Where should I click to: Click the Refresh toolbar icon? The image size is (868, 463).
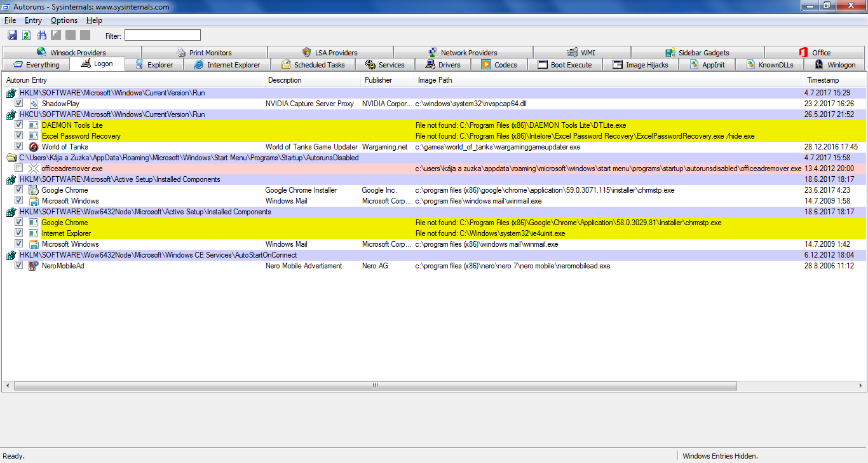[x=27, y=35]
